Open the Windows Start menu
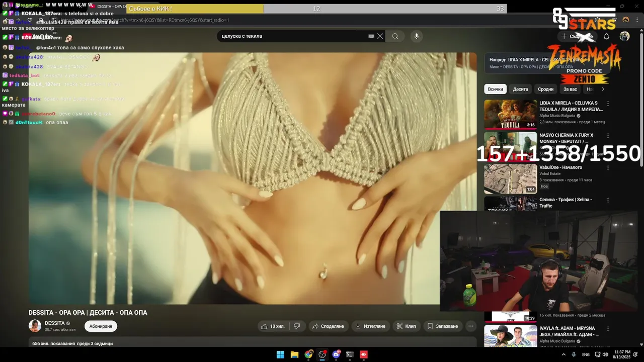 pos(280,354)
